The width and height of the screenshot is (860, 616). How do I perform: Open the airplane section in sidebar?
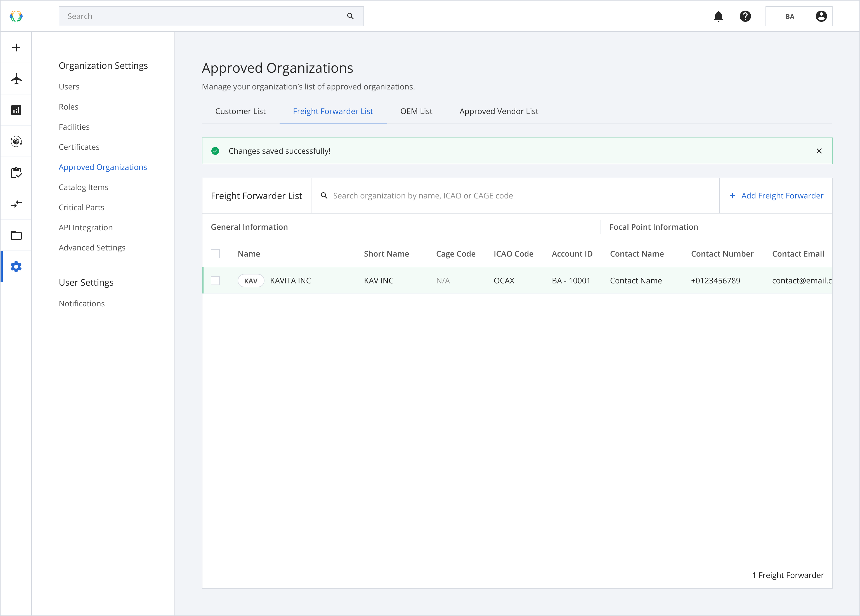16,79
